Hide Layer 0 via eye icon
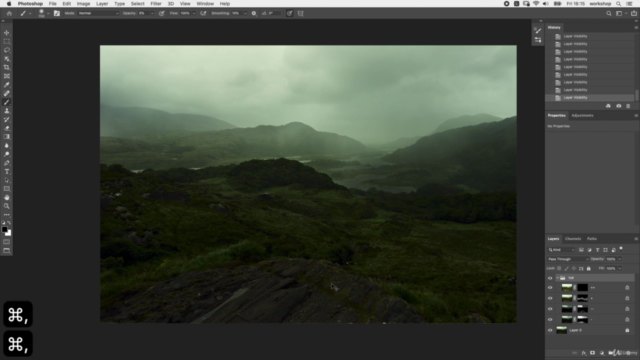This screenshot has width=640, height=360. tap(550, 330)
